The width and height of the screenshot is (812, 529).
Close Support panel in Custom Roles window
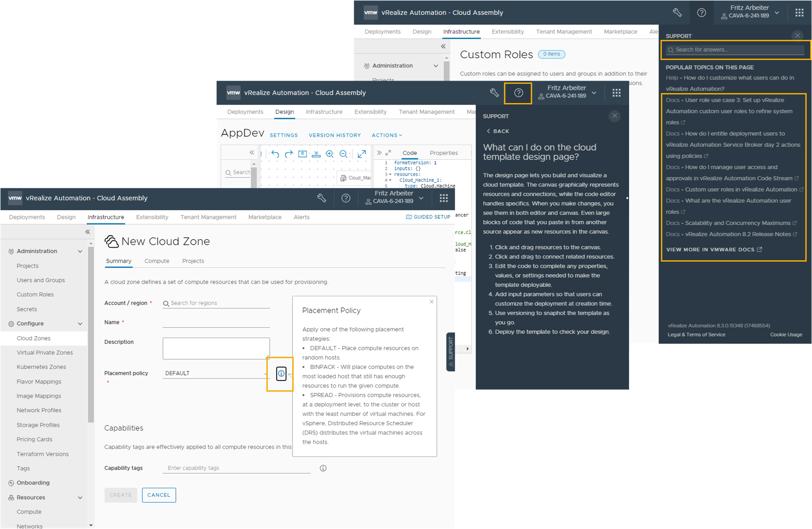coord(798,35)
